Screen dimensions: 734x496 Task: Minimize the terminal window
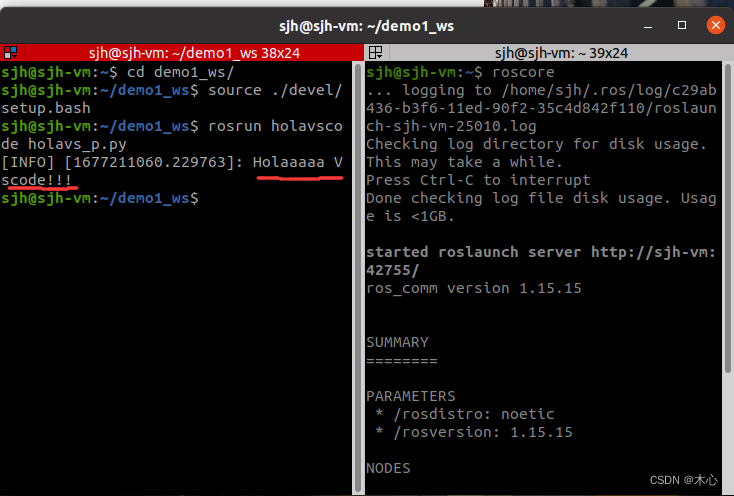pyautogui.click(x=648, y=27)
